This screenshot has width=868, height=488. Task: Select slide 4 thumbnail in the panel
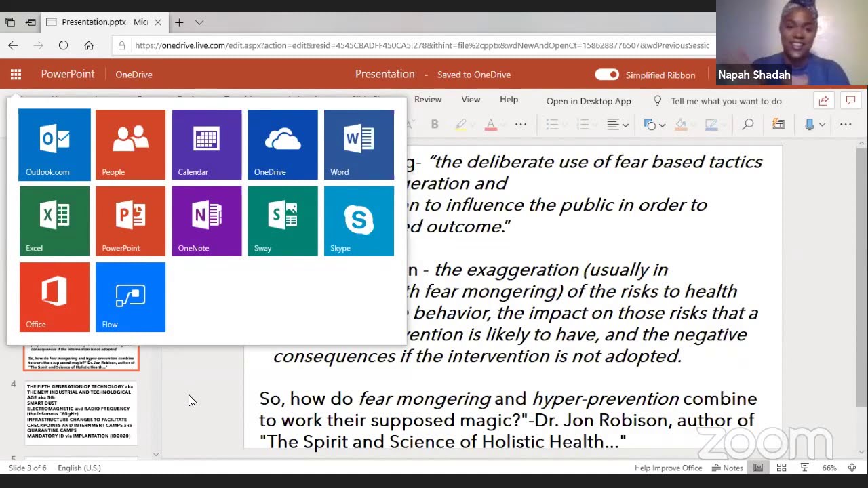(x=81, y=413)
